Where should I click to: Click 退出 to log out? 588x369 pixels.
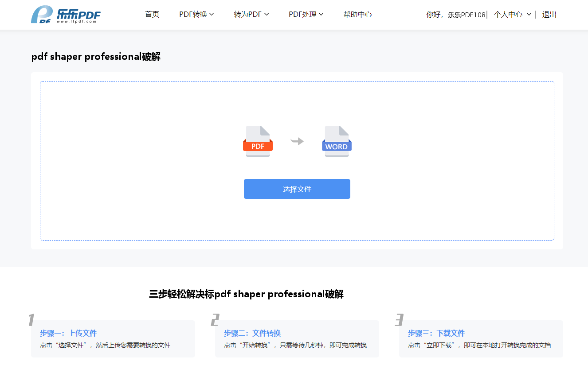[549, 15]
